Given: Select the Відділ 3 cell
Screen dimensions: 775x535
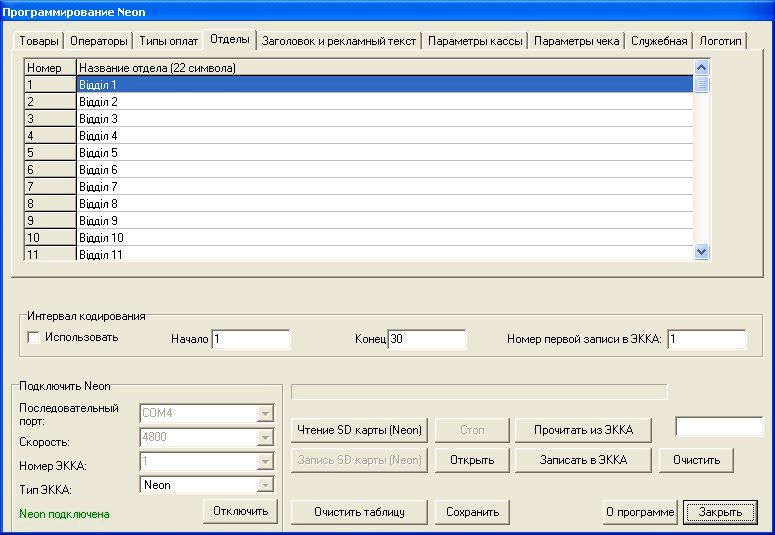Looking at the screenshot, I should (385, 119).
